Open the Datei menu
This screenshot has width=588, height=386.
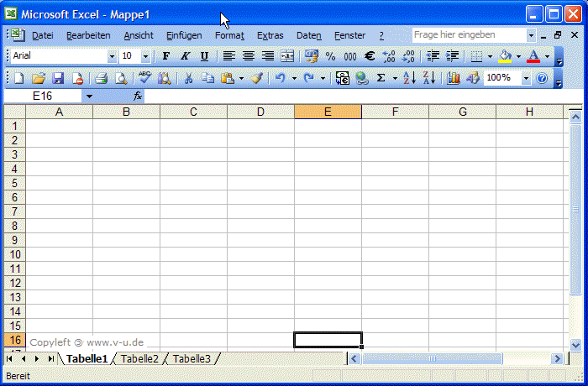42,35
